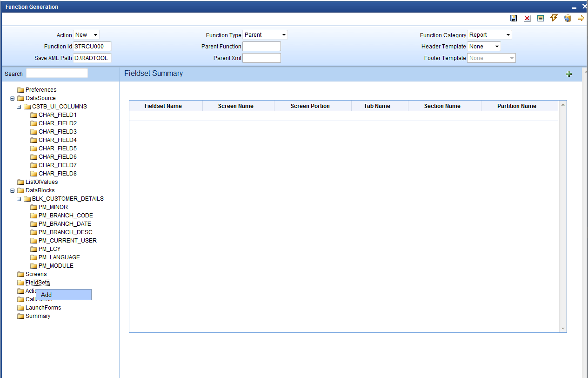Screen dimensions: 588x378
Task: Select the CSTB_UI_COLUMNS tree item
Action: tap(60, 107)
